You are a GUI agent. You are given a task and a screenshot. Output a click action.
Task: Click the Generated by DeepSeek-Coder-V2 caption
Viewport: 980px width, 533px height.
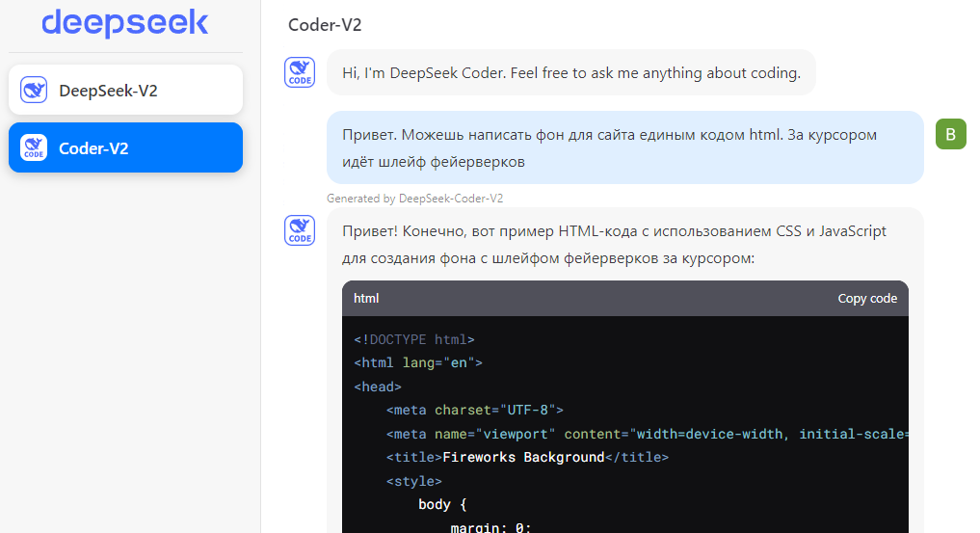coord(414,198)
